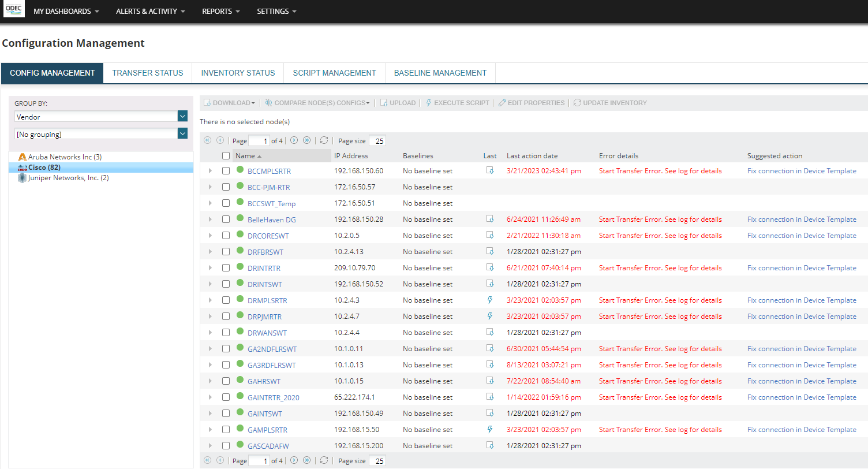The width and height of the screenshot is (868, 469).
Task: Open the Reports menu
Action: (x=221, y=12)
